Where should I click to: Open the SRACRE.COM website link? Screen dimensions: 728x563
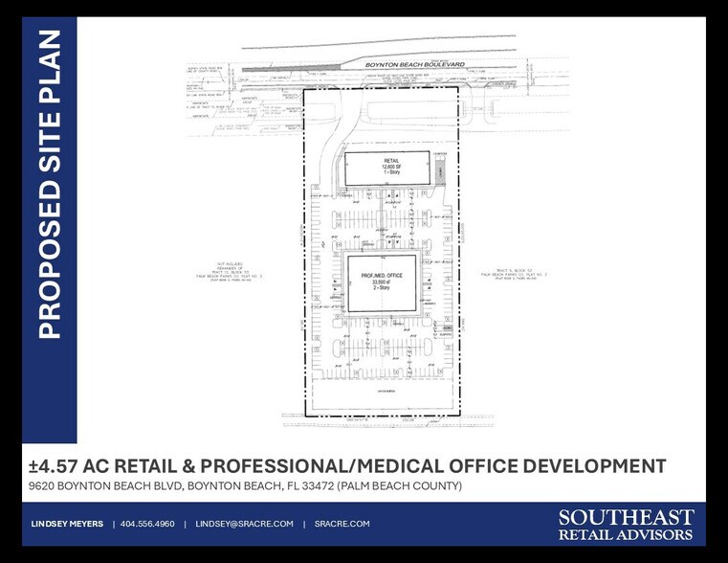tap(342, 524)
